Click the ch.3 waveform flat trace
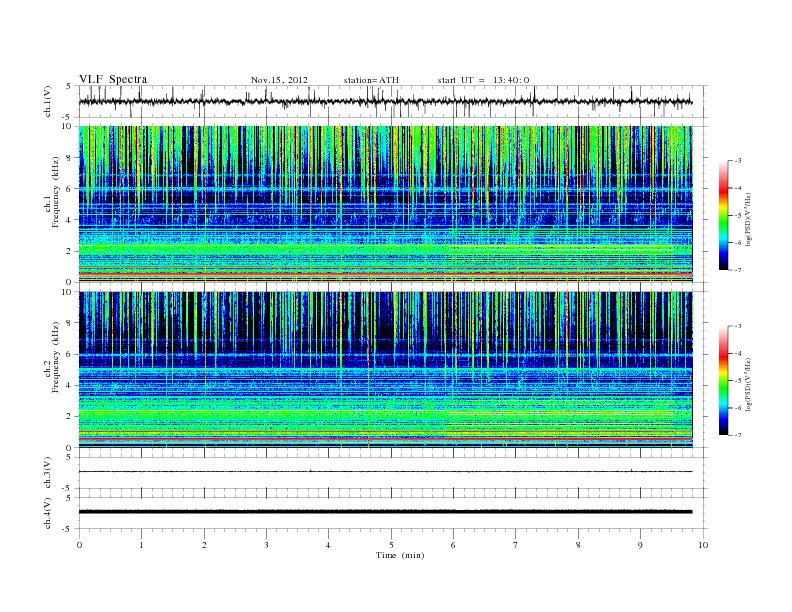 point(385,472)
